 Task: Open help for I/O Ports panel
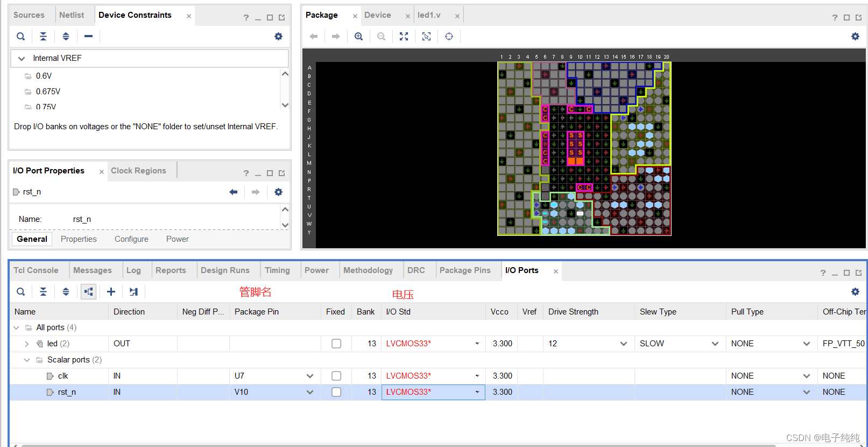coord(823,273)
